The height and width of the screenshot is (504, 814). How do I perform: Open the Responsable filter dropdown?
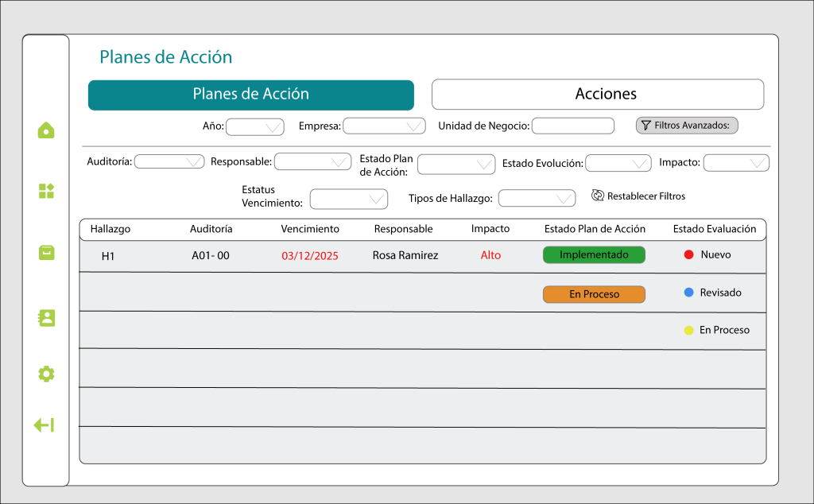point(312,161)
